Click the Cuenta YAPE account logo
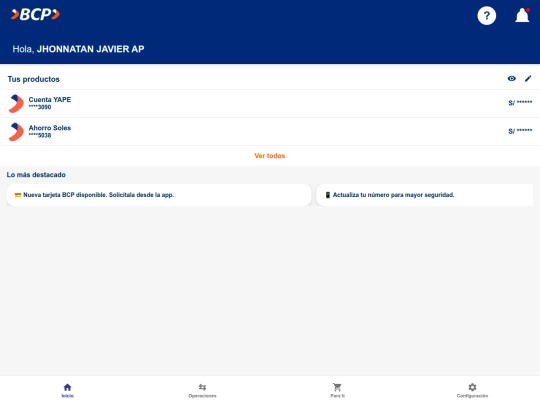Screen dimensions: 540x405 [16, 103]
